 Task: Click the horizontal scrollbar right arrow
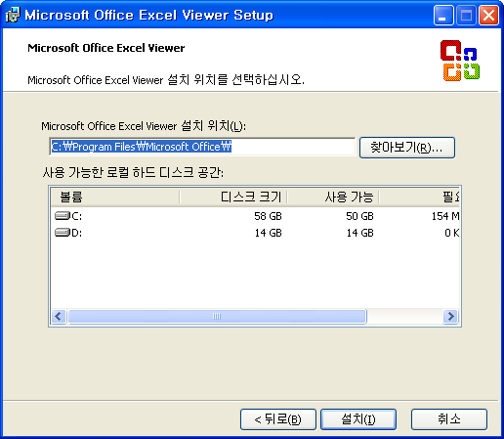click(x=450, y=316)
